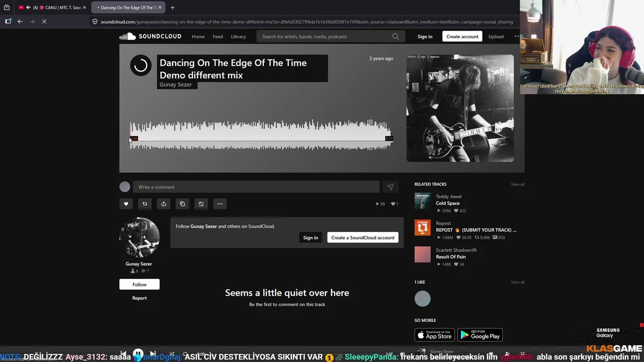Open the liker's avatar under 1 Like
The width and height of the screenshot is (644, 362).
pyautogui.click(x=423, y=299)
